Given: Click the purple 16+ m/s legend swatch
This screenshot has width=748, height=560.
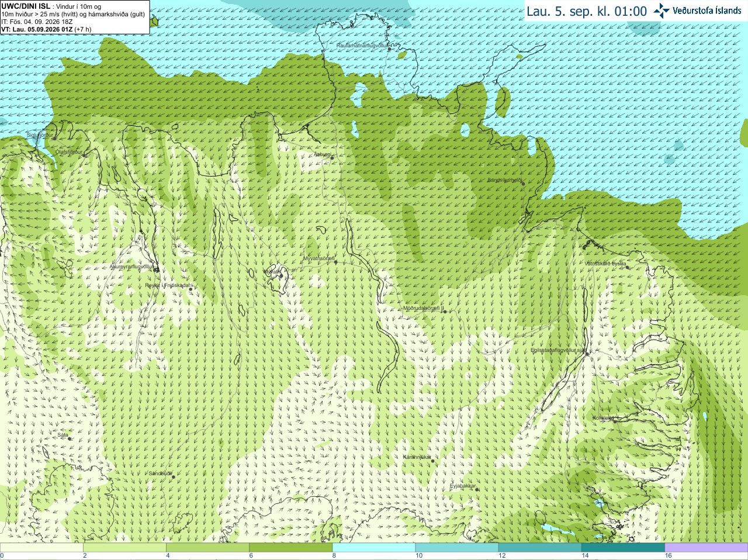Looking at the screenshot, I should [x=707, y=548].
